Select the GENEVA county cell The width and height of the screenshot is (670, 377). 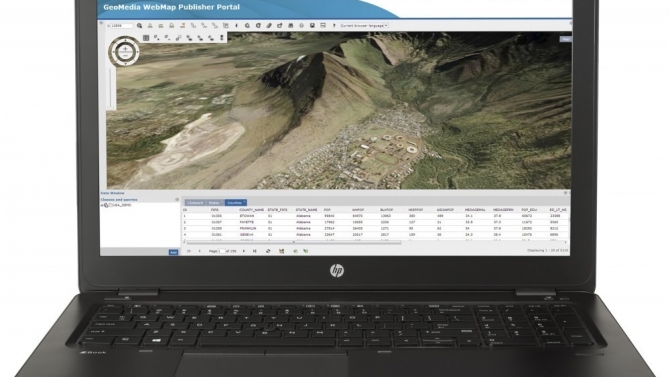click(246, 235)
